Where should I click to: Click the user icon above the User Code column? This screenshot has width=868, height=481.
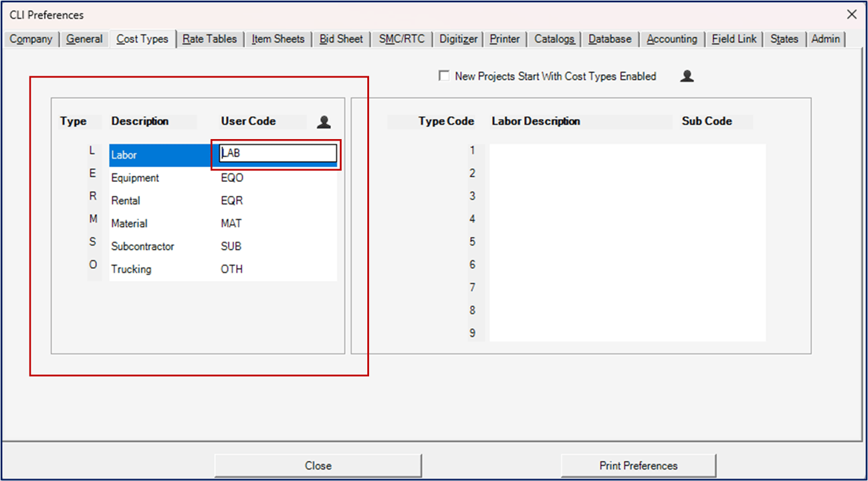pyautogui.click(x=324, y=121)
